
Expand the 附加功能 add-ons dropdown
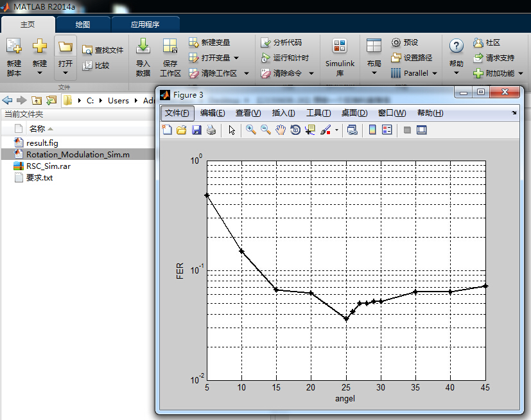pyautogui.click(x=521, y=73)
